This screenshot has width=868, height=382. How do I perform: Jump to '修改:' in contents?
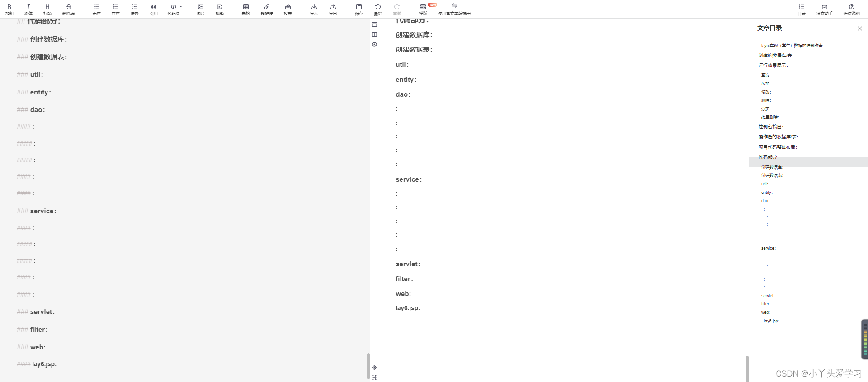coord(766,92)
